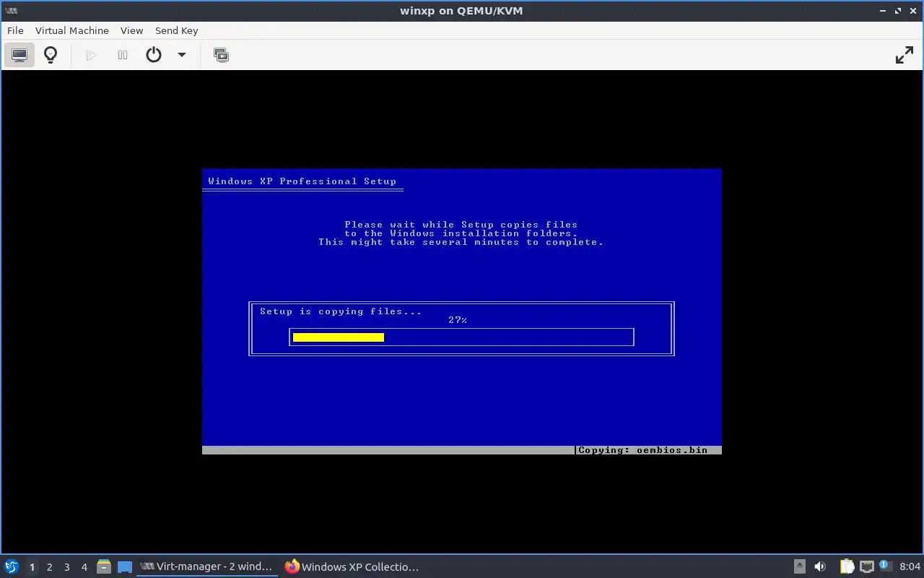The height and width of the screenshot is (578, 924).
Task: Shut down the VM with power icon
Action: point(154,55)
